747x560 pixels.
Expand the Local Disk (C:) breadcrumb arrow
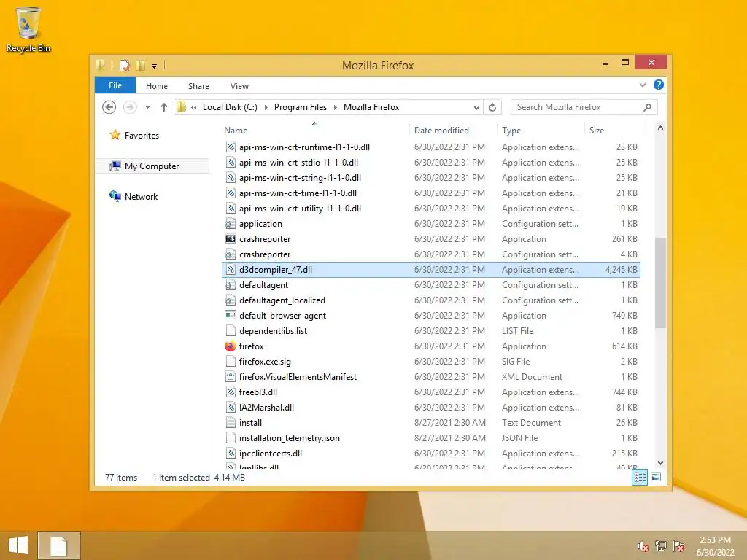(x=266, y=107)
